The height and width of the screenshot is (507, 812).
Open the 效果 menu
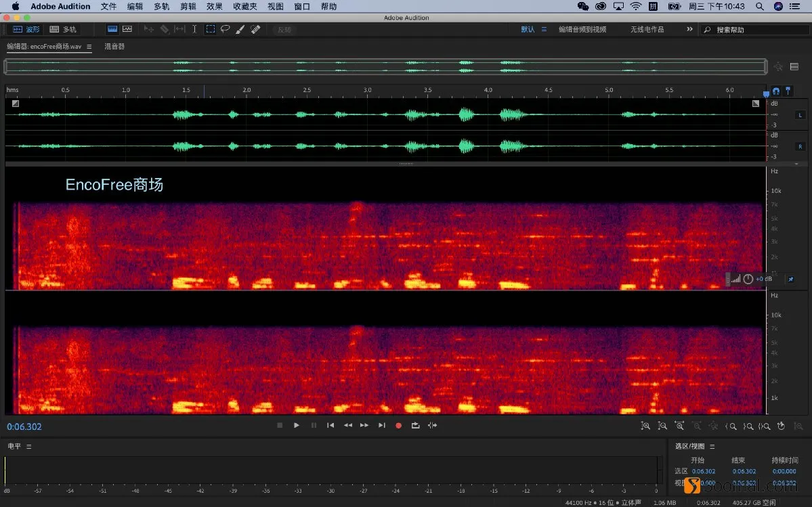click(215, 6)
